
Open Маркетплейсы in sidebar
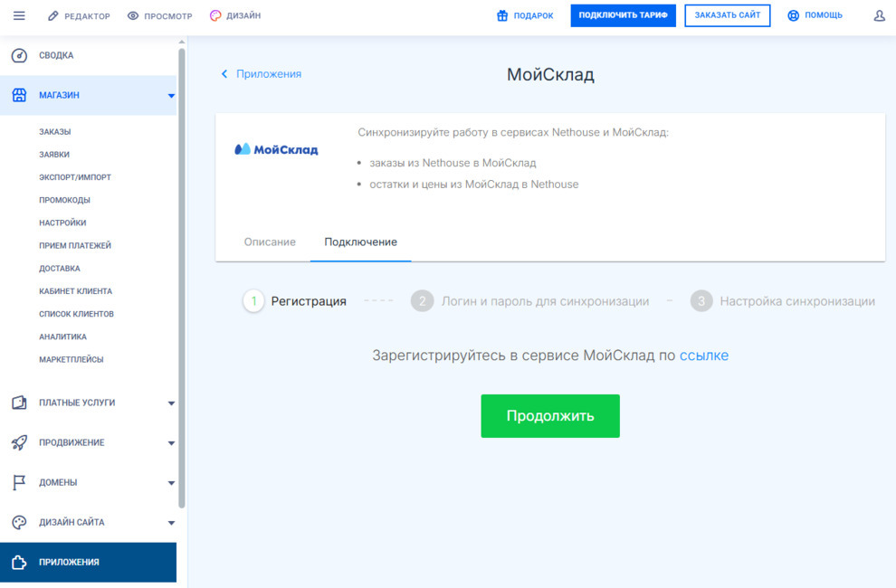click(71, 359)
